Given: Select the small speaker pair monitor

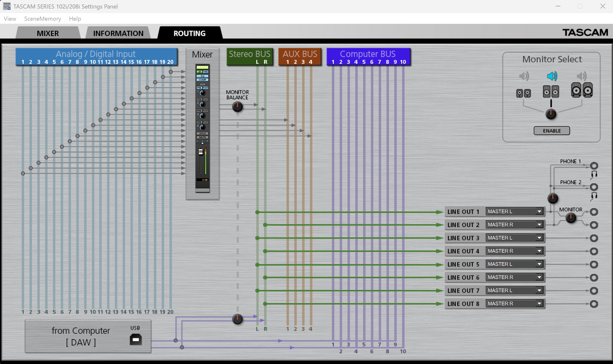Looking at the screenshot, I should click(x=523, y=93).
